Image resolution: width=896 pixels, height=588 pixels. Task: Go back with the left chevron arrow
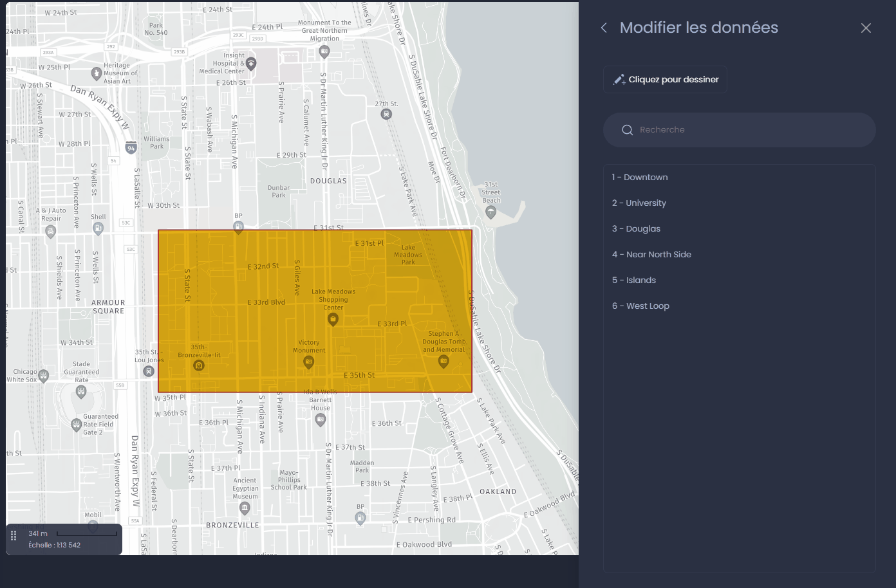pyautogui.click(x=604, y=28)
